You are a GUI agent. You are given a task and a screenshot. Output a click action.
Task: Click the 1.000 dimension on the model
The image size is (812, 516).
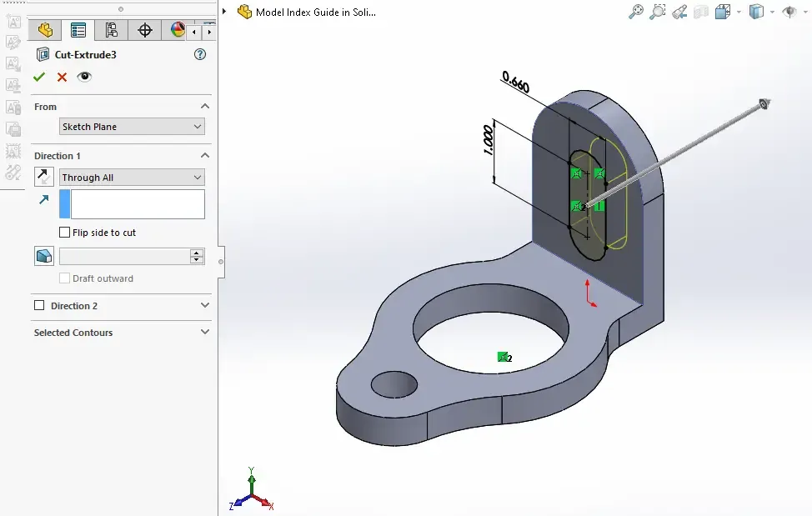pos(489,140)
